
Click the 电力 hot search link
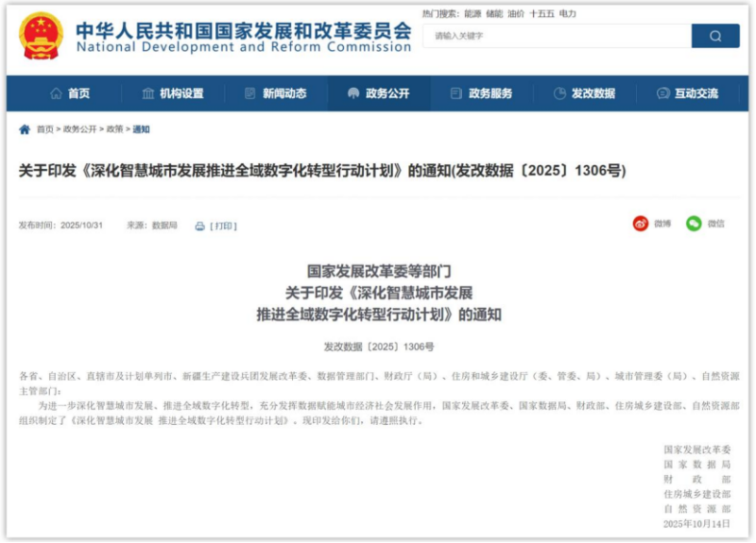[567, 14]
